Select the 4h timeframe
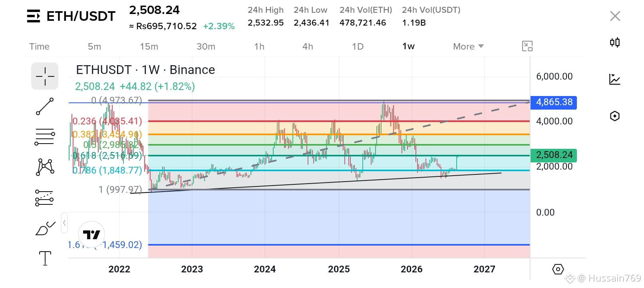Viewport: 644px width, 288px height. [308, 46]
